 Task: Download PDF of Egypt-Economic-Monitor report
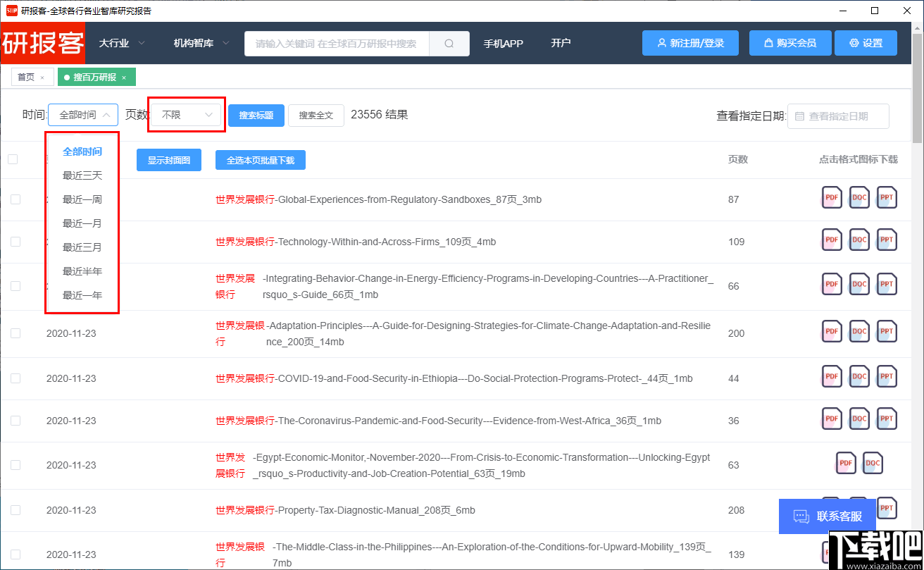click(846, 464)
